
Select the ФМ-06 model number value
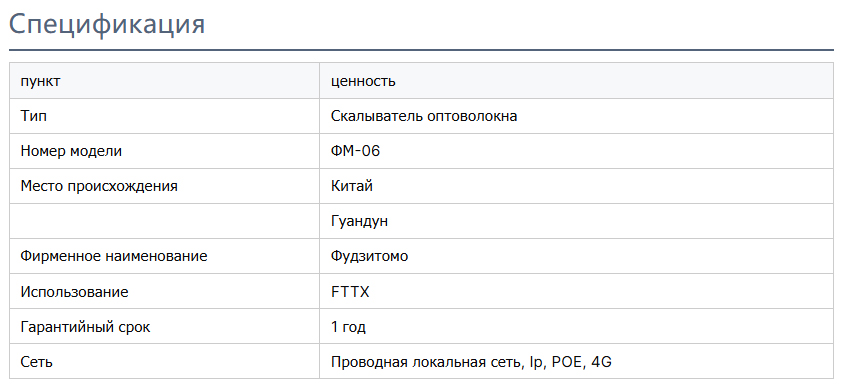pyautogui.click(x=355, y=151)
